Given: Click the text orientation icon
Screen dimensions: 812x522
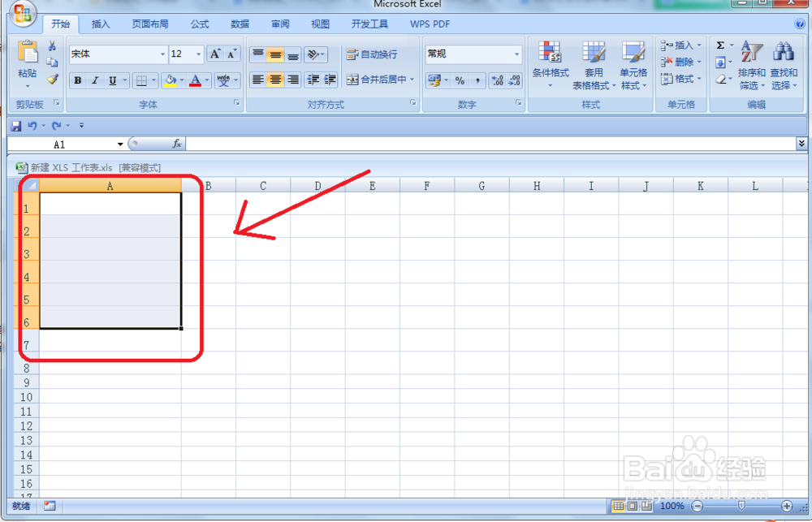Looking at the screenshot, I should [313, 54].
